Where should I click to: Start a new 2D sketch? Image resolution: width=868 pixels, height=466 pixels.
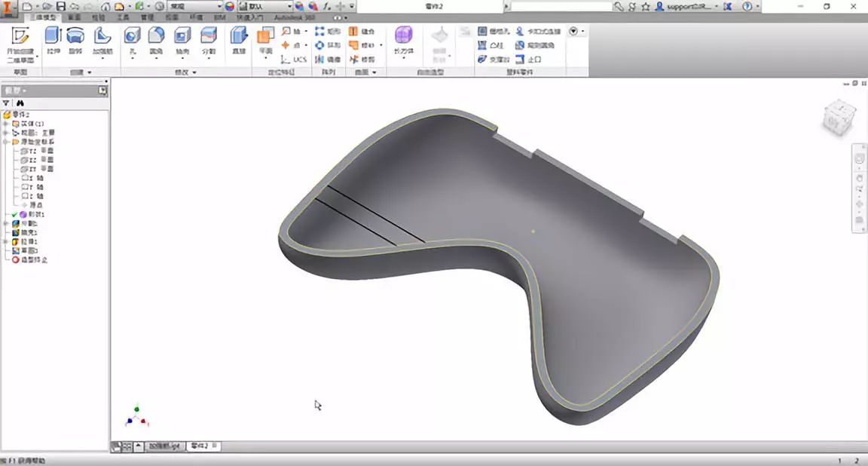(x=20, y=44)
